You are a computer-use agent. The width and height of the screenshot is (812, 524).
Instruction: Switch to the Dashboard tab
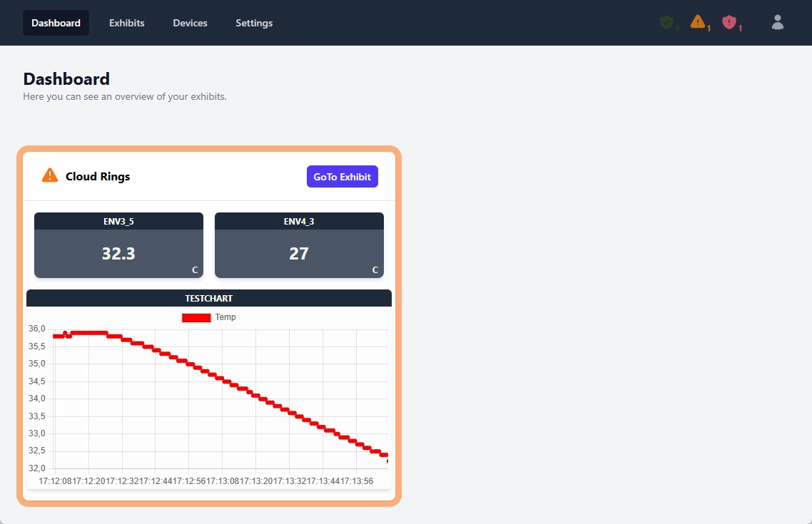coord(56,23)
